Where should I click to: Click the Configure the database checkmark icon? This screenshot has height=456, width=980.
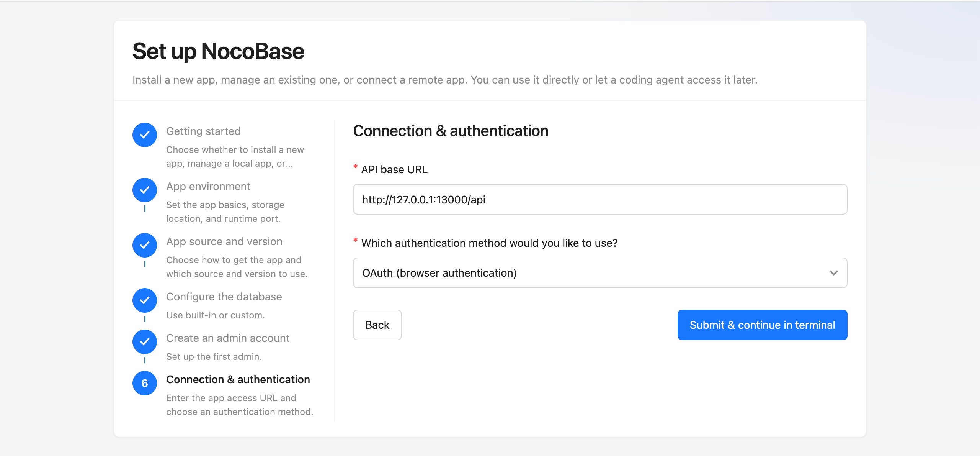(145, 300)
